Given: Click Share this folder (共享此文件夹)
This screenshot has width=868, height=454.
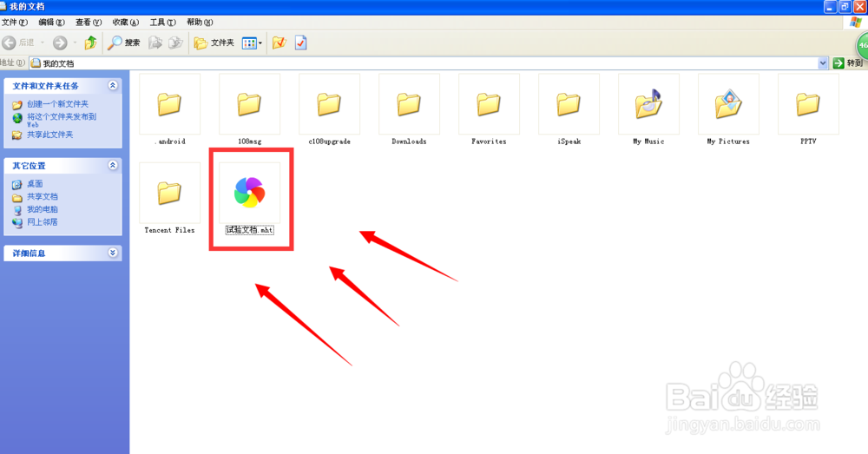Looking at the screenshot, I should tap(49, 135).
